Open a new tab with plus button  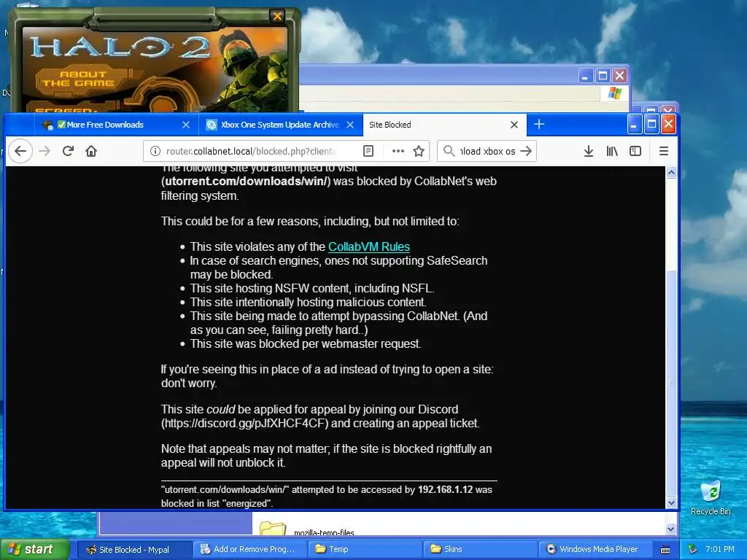click(x=539, y=124)
